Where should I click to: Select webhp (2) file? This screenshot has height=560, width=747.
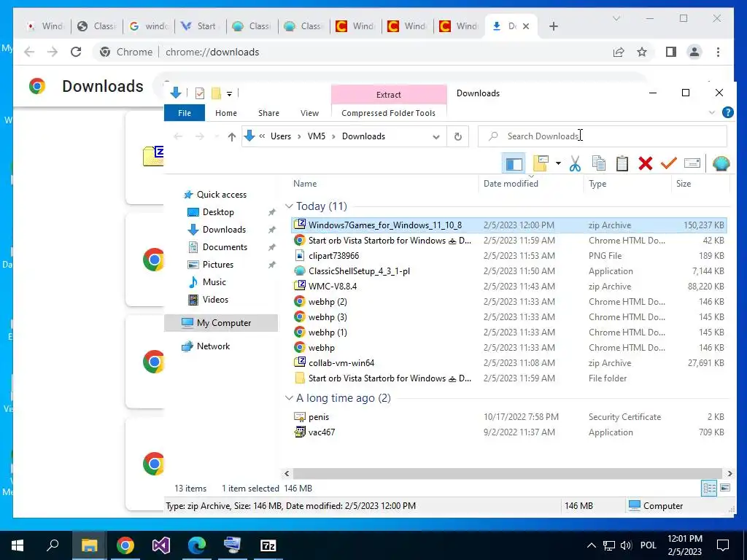[328, 301]
